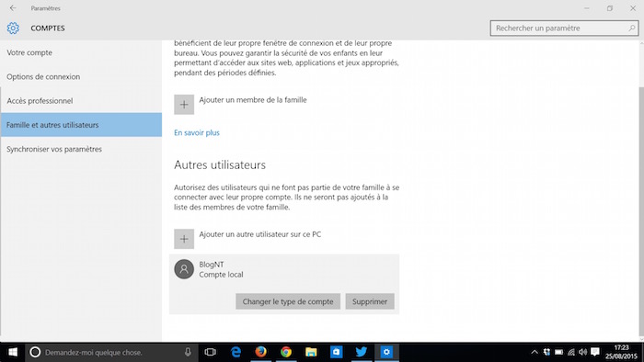Select Famille et autres utilisateurs

81,125
